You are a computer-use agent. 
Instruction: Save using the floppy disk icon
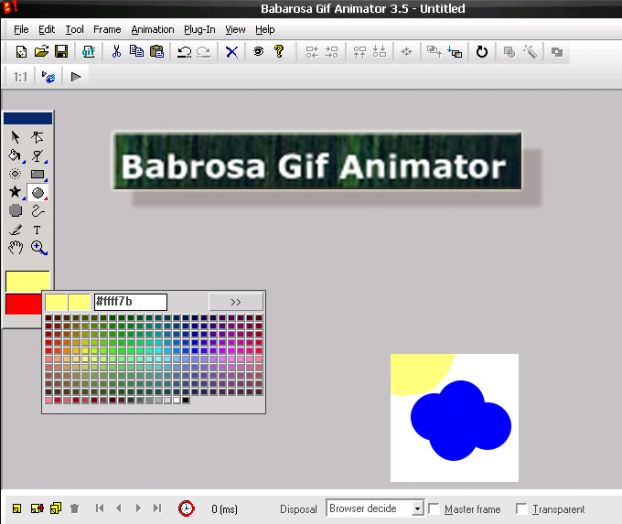click(x=61, y=52)
